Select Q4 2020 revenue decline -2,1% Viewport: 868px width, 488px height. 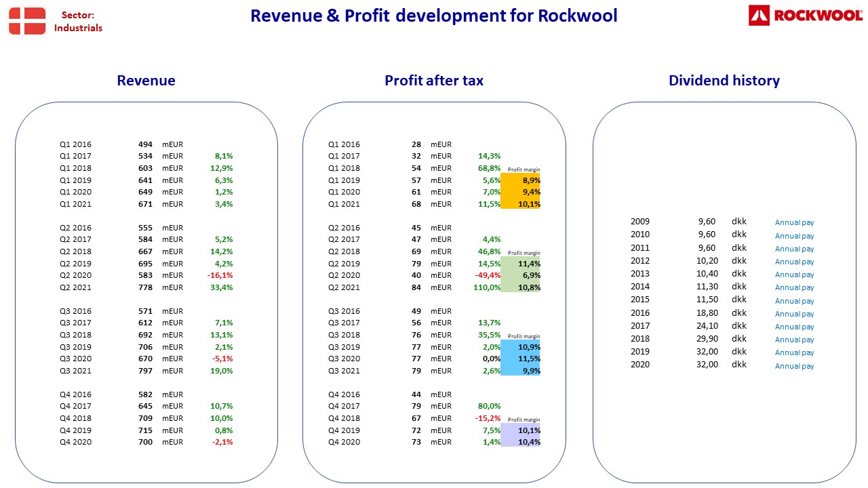(222, 442)
